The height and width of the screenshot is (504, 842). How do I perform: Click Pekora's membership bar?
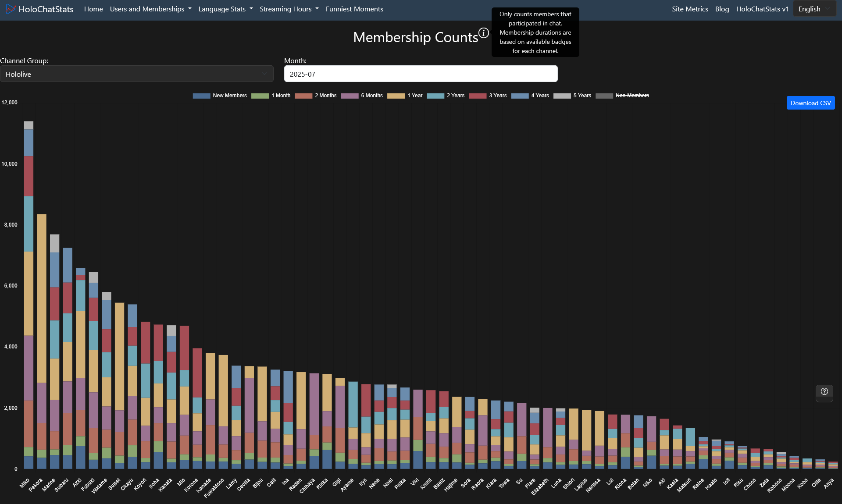(42, 341)
